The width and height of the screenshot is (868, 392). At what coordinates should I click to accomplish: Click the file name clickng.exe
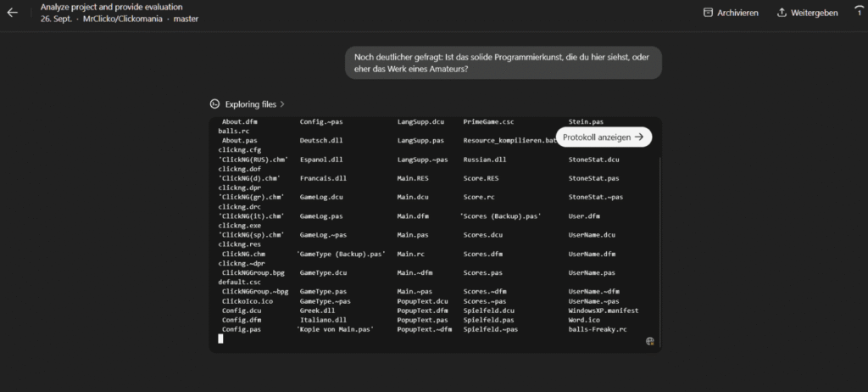pos(239,226)
